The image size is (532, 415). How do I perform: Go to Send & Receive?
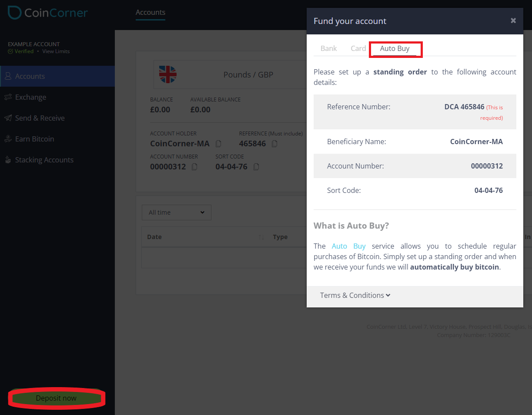coord(57,118)
